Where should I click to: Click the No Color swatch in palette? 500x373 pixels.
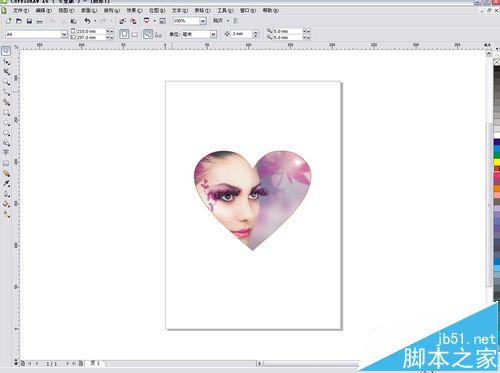click(x=497, y=62)
